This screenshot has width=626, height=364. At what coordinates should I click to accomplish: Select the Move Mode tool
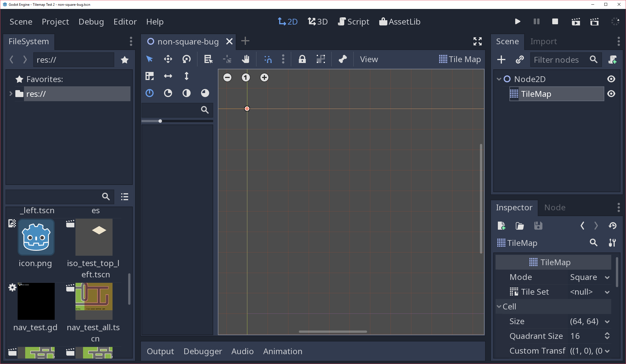[168, 59]
